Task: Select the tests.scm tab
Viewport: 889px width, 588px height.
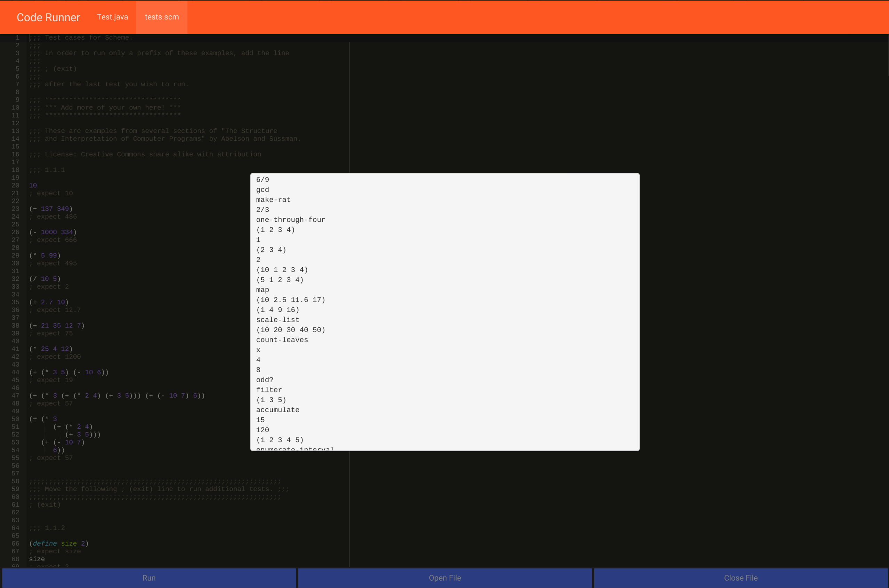Action: tap(162, 17)
